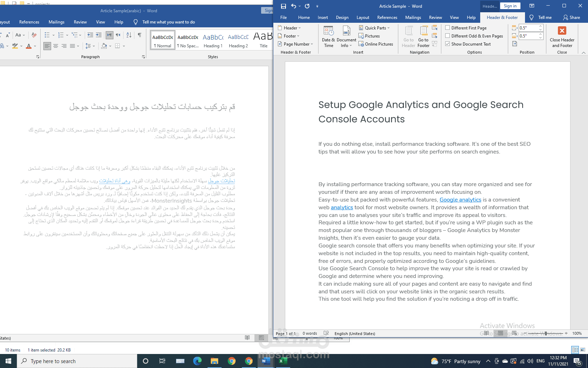Click the Share button

pos(572,17)
